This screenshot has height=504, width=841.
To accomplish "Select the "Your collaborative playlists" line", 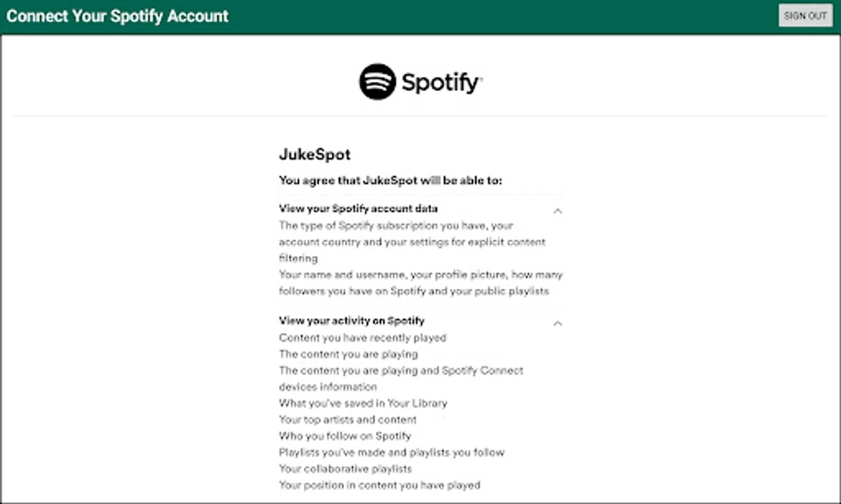I will pyautogui.click(x=345, y=469).
